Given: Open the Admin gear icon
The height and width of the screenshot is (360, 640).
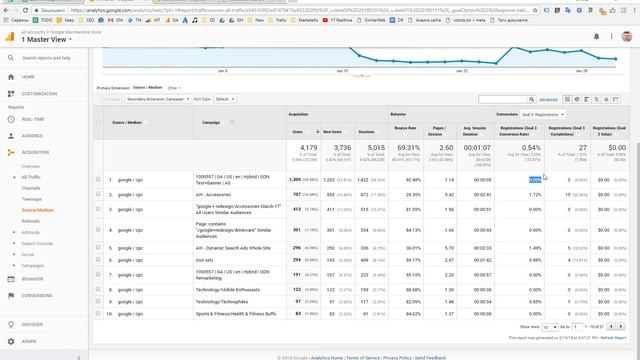Looking at the screenshot, I should [11, 341].
